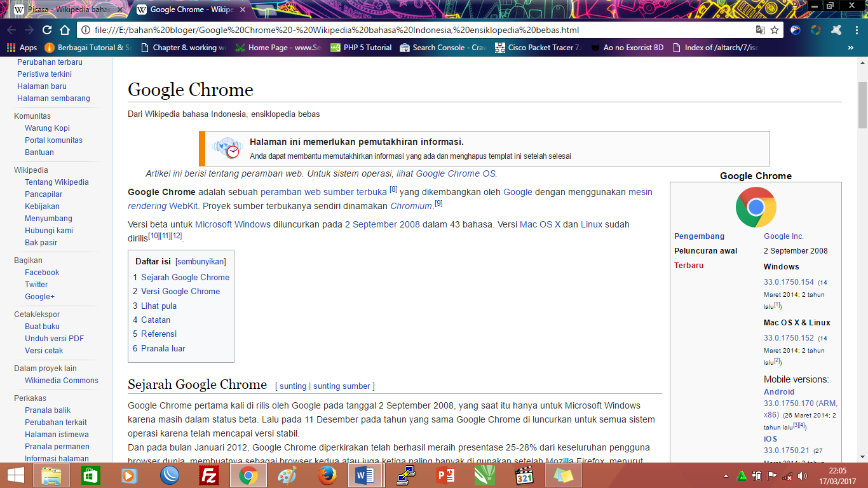
Task: Launch Windows Store from the taskbar
Action: coord(91,475)
